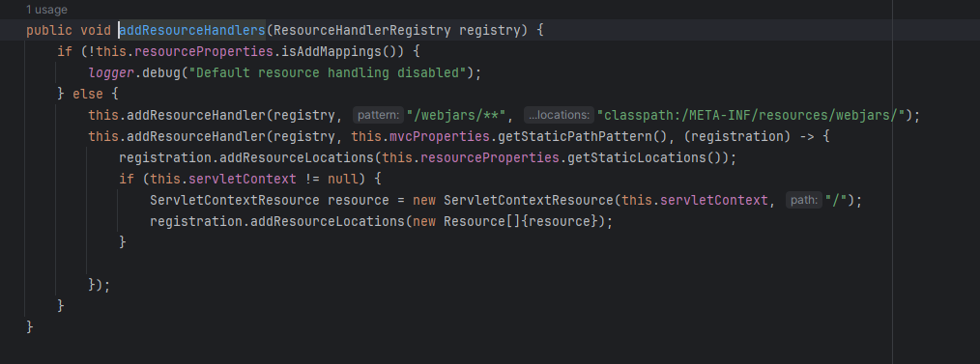The height and width of the screenshot is (364, 980).
Task: Select the ResourceHandlerRegistry parameter type
Action: click(361, 30)
